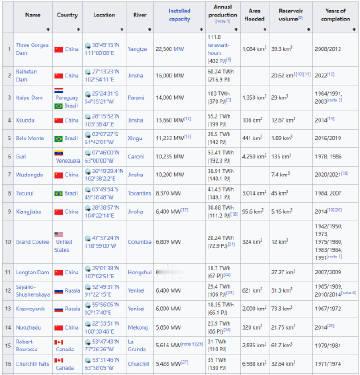The image size is (360, 375).
Task: Open the Nuozhadu link
Action: (x=28, y=328)
